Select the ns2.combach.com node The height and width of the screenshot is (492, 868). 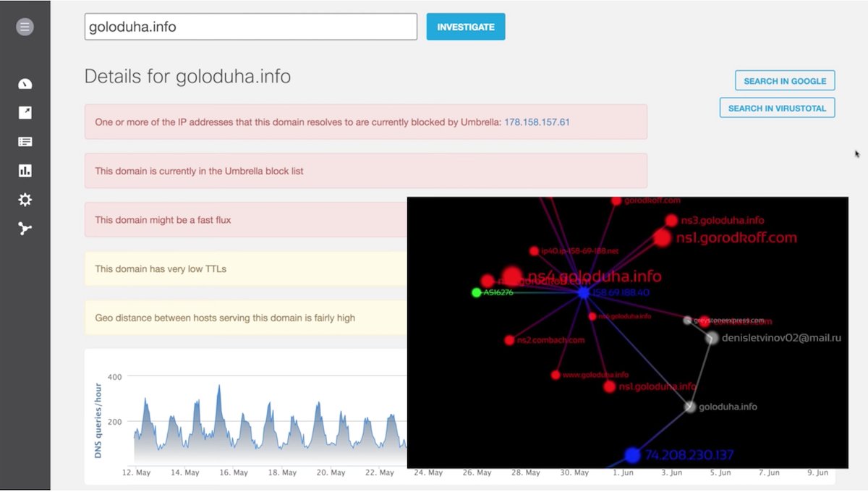pyautogui.click(x=509, y=340)
